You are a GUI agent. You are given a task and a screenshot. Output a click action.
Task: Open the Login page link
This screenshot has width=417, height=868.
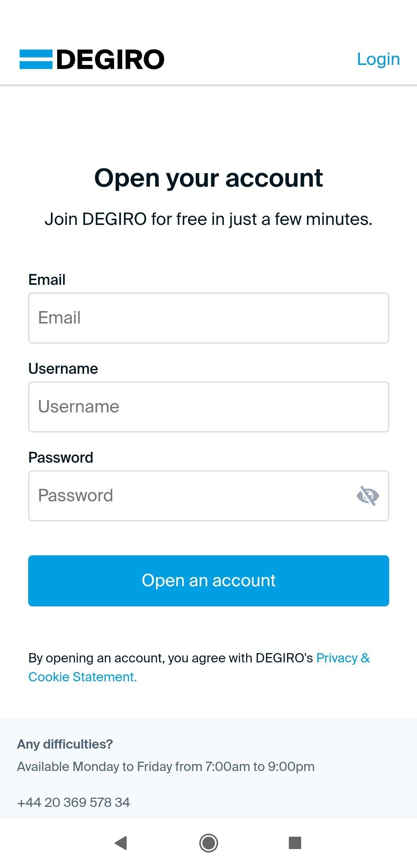pos(378,59)
